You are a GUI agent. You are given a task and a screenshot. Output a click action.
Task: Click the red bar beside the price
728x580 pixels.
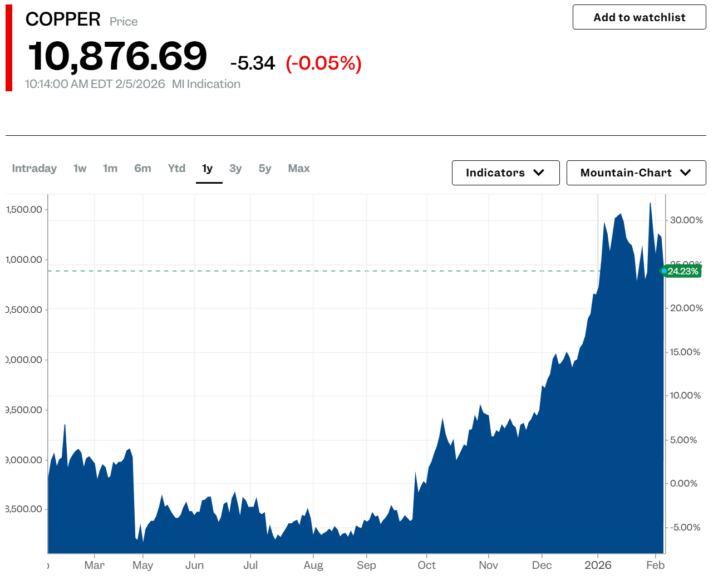coord(9,48)
